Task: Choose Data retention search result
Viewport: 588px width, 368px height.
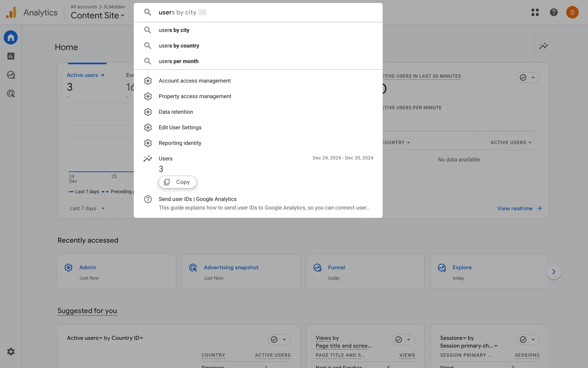Action: 175,112
